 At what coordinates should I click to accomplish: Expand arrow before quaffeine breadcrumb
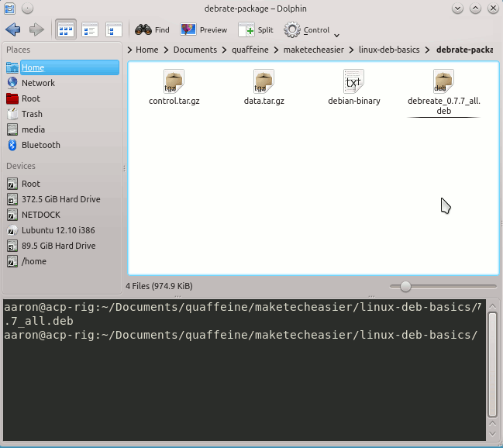tap(225, 50)
